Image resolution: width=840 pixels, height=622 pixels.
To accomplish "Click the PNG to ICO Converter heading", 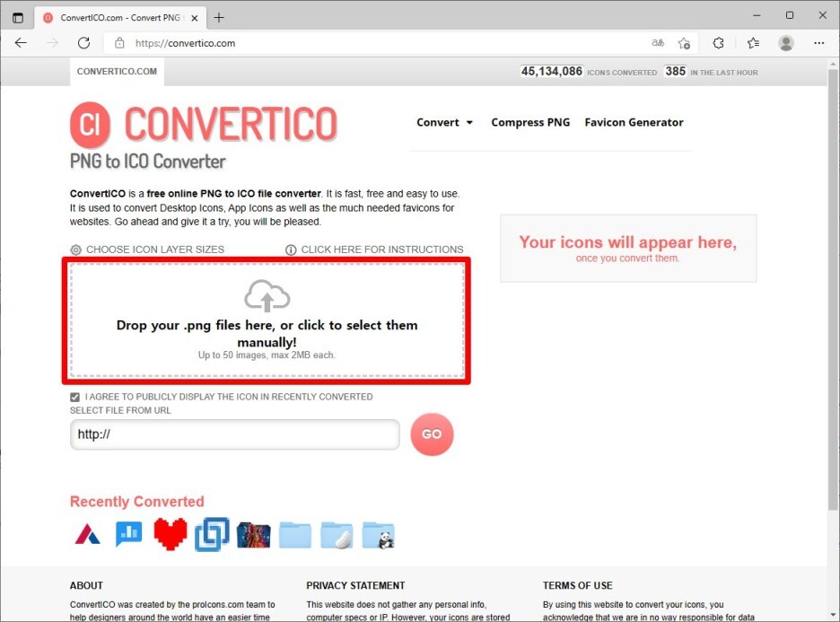I will pos(148,162).
